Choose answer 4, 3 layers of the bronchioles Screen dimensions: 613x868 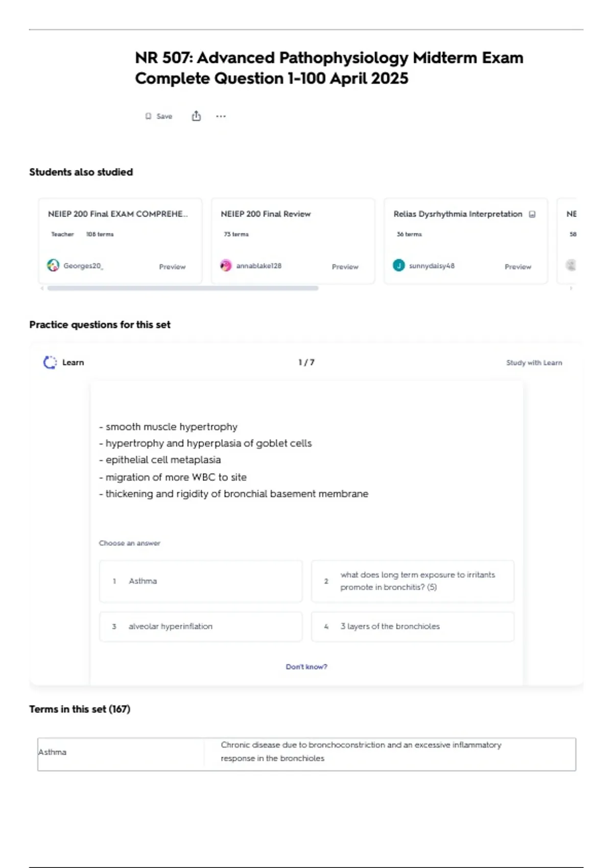pos(412,626)
